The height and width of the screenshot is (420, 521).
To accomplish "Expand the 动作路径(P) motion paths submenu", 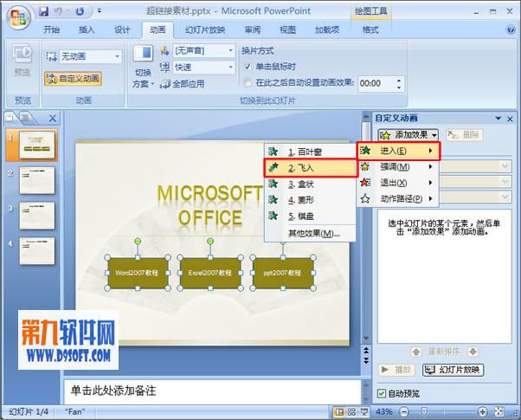I will [x=398, y=199].
